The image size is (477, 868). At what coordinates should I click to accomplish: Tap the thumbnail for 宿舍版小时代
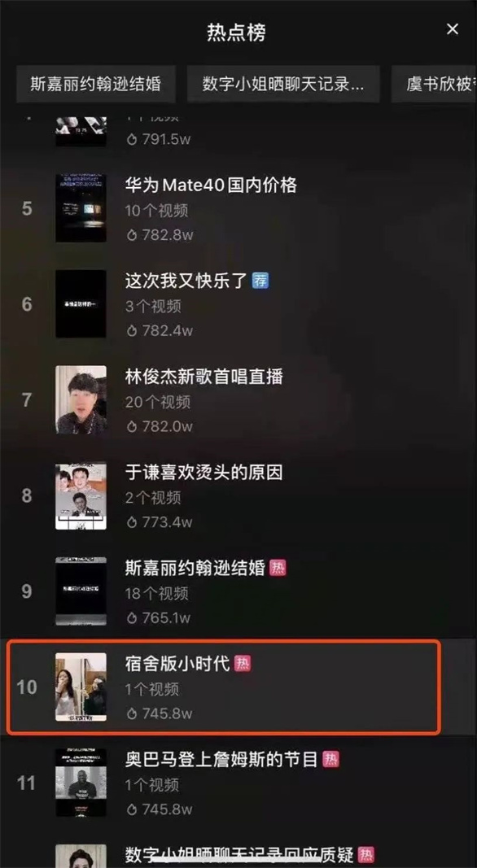coord(81,687)
